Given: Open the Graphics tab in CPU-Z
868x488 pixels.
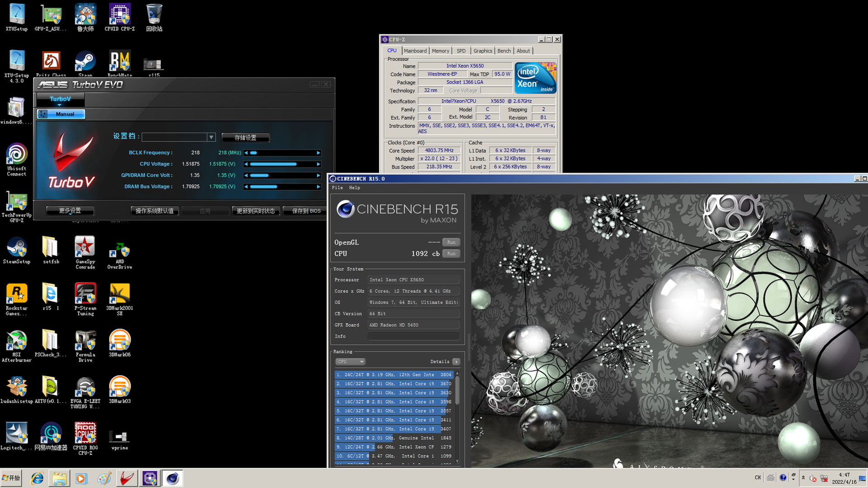Looking at the screenshot, I should 482,51.
